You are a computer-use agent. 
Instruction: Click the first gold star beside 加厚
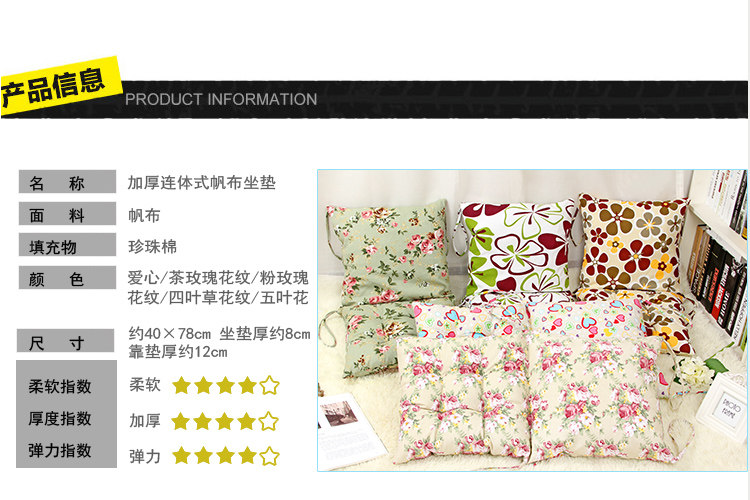click(x=181, y=422)
